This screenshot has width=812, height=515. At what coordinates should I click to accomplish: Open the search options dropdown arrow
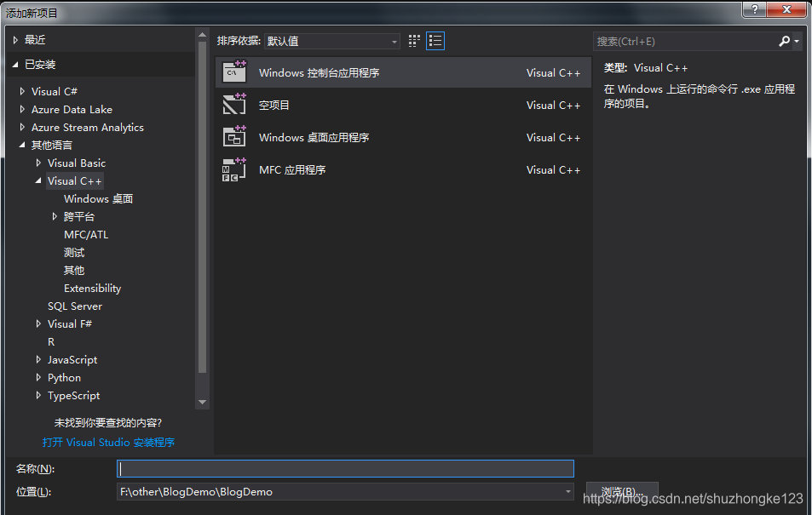797,42
